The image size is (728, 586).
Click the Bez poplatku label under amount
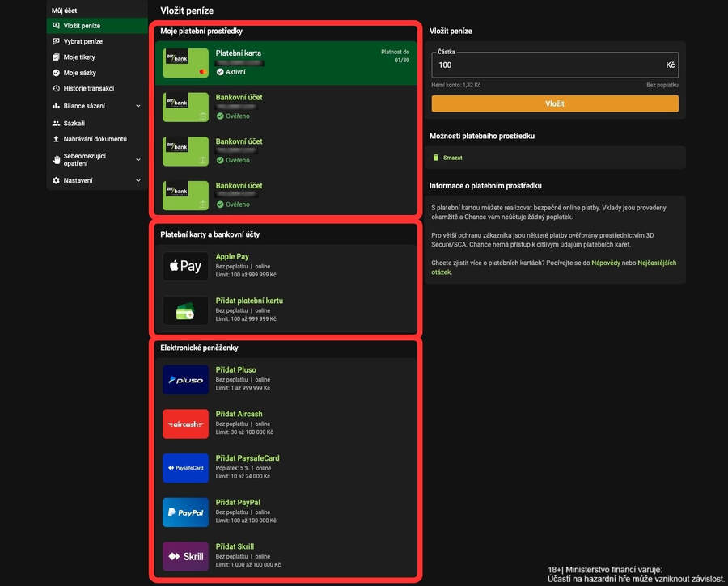click(x=662, y=86)
